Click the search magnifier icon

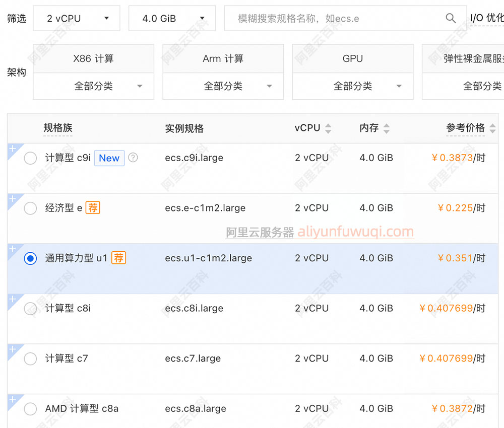451,18
